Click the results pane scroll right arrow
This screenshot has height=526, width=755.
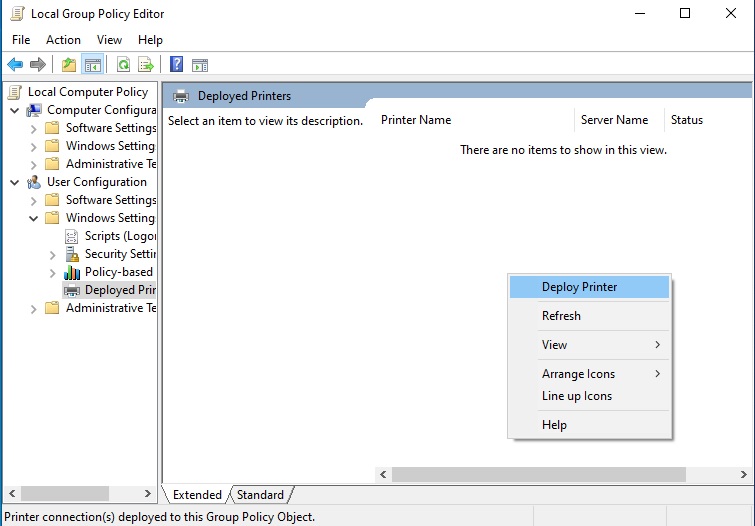[743, 474]
